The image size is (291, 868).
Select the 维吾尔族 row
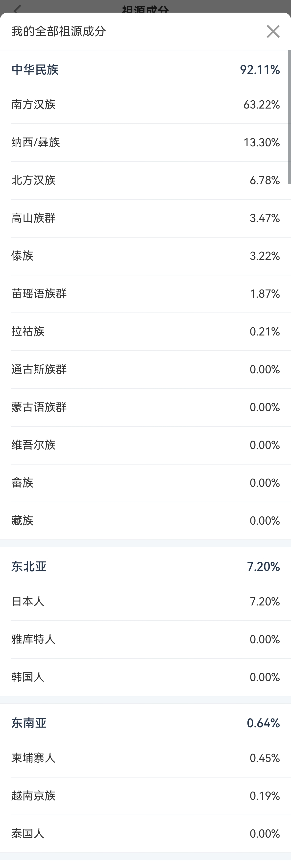145,445
